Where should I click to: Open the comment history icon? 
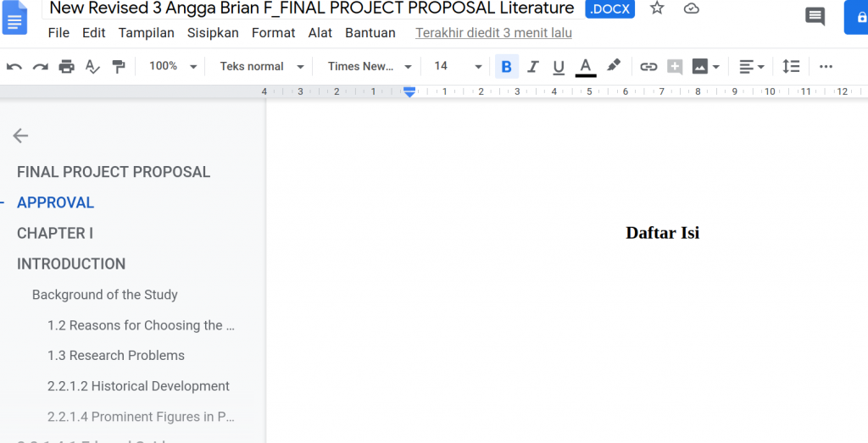[x=815, y=17]
